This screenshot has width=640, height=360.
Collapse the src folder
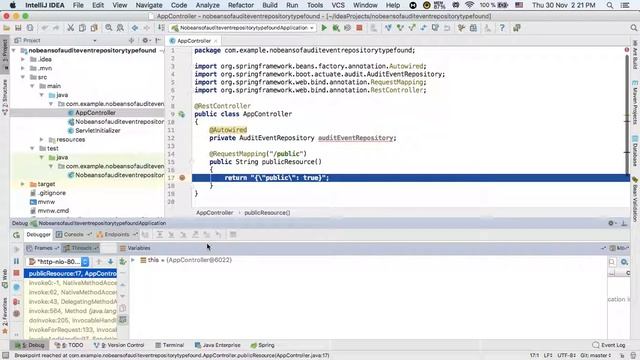[x=23, y=77]
